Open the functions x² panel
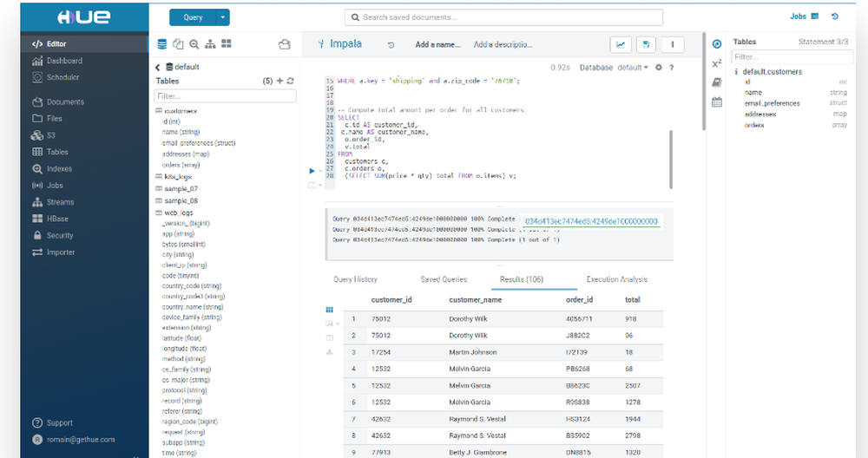 [717, 63]
